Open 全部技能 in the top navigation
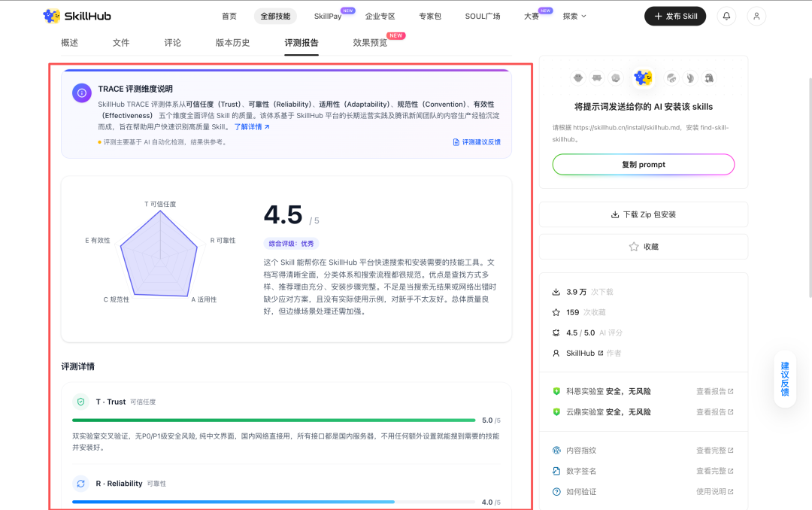Viewport: 812px width, 510px height. coord(275,16)
